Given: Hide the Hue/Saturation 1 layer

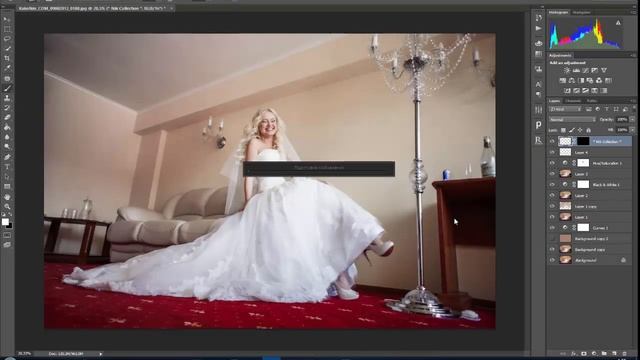Looking at the screenshot, I should click(x=552, y=163).
